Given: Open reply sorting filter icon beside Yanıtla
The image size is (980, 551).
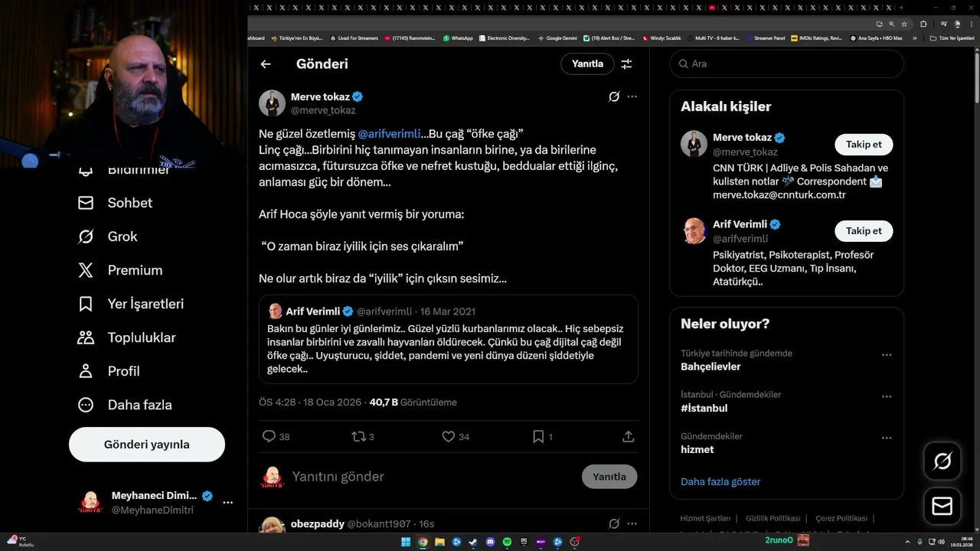Looking at the screenshot, I should [626, 64].
